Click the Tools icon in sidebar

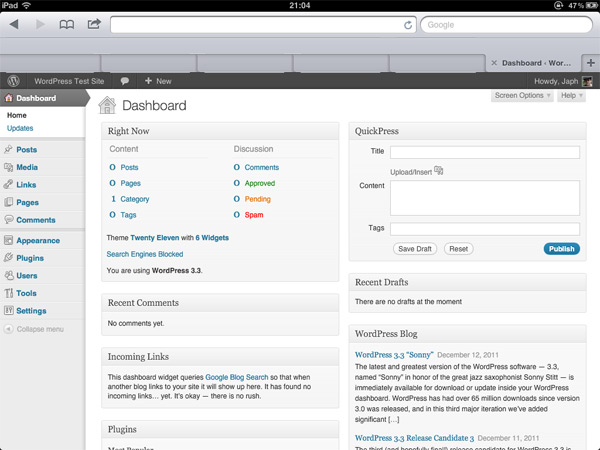[x=8, y=293]
